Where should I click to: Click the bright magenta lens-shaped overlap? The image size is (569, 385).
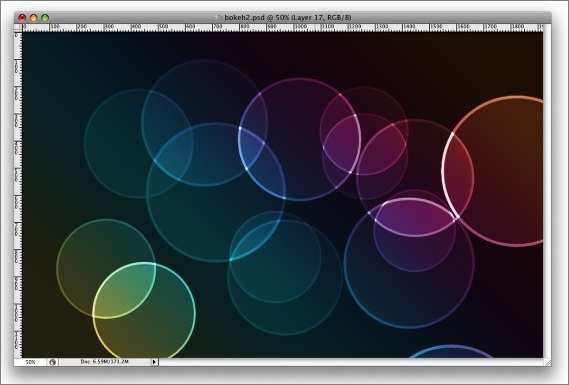click(x=415, y=217)
